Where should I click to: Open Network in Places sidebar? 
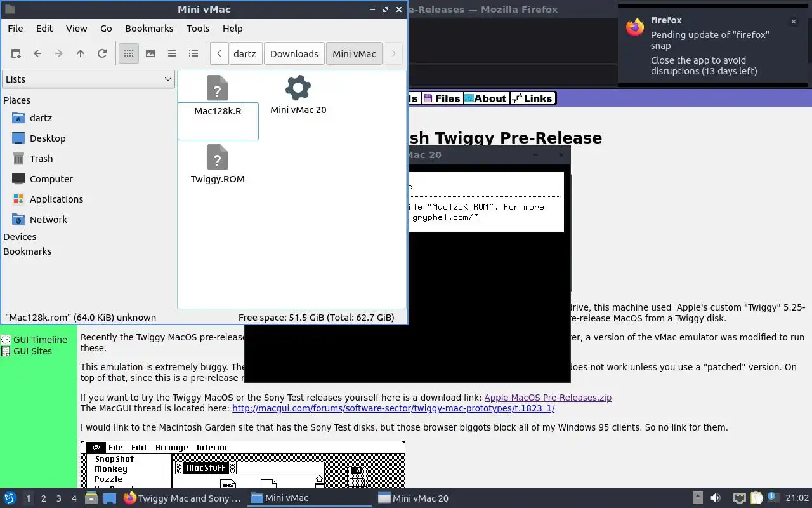coord(48,220)
